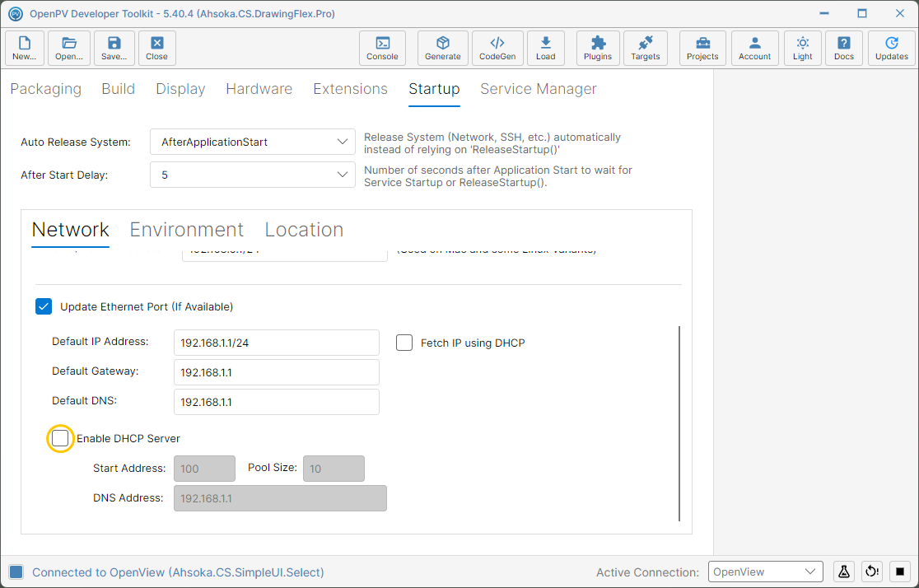
Task: Open a project with the Open icon
Action: [x=69, y=48]
